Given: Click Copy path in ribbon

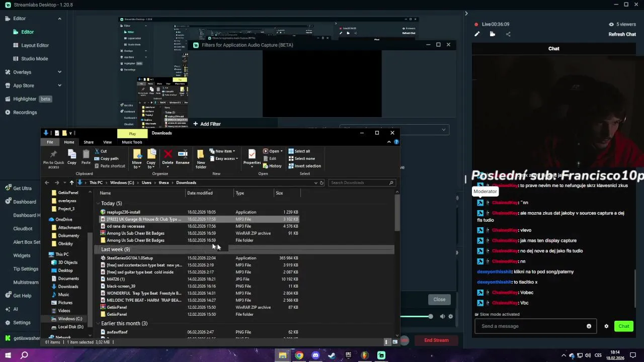Looking at the screenshot, I should [x=106, y=158].
